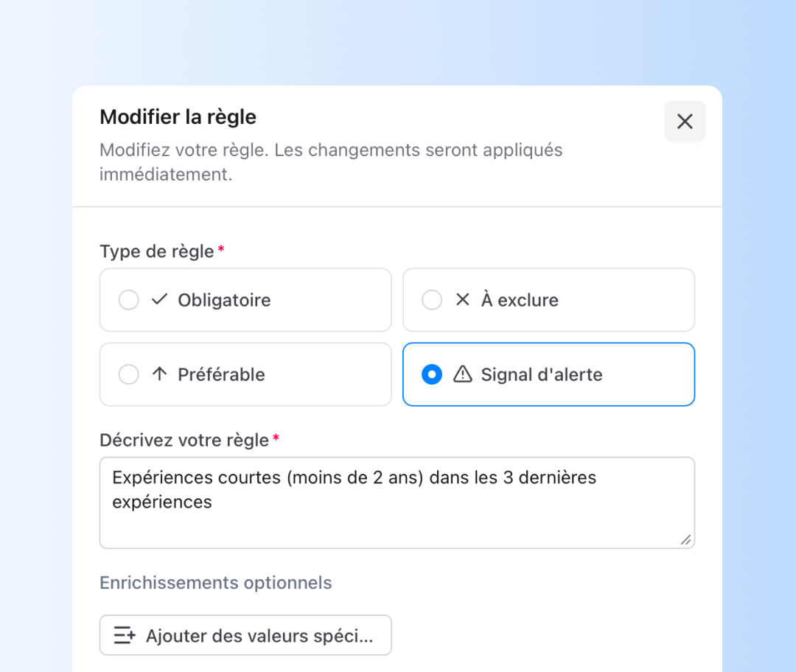Select the À exclure radio button
Image resolution: width=796 pixels, height=672 pixels.
coord(432,300)
